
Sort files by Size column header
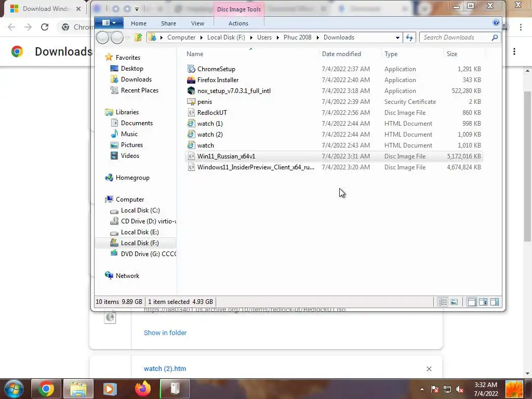tap(451, 54)
